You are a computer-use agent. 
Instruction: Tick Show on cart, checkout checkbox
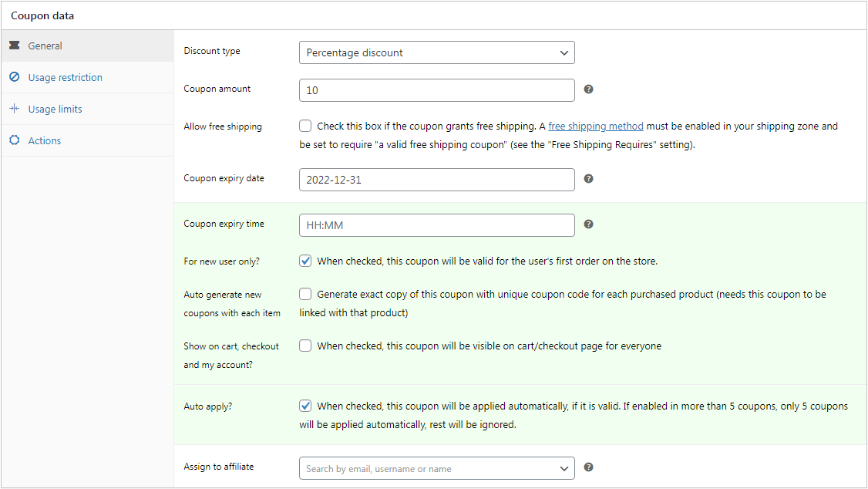[x=305, y=346]
